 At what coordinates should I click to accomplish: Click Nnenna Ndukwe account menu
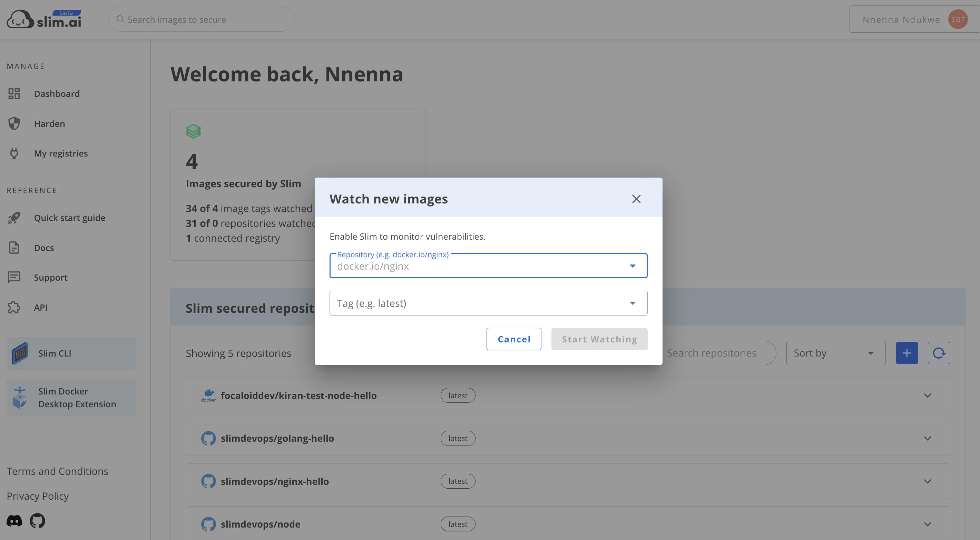(914, 19)
